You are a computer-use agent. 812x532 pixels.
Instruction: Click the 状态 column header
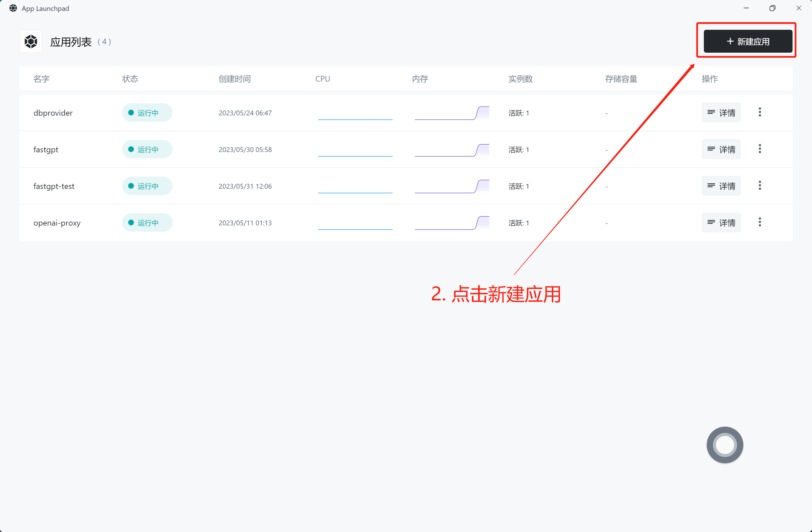130,79
